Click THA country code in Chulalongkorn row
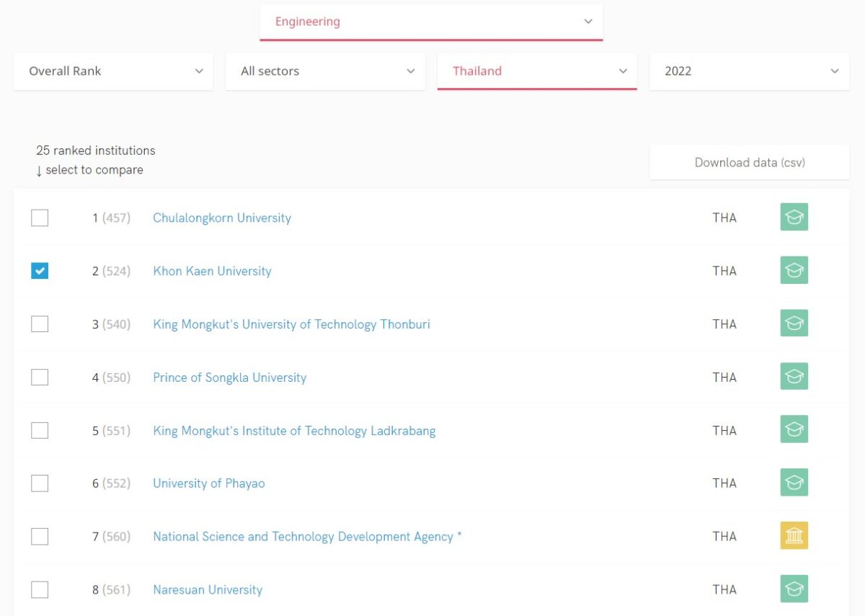This screenshot has width=865, height=616. click(x=724, y=218)
